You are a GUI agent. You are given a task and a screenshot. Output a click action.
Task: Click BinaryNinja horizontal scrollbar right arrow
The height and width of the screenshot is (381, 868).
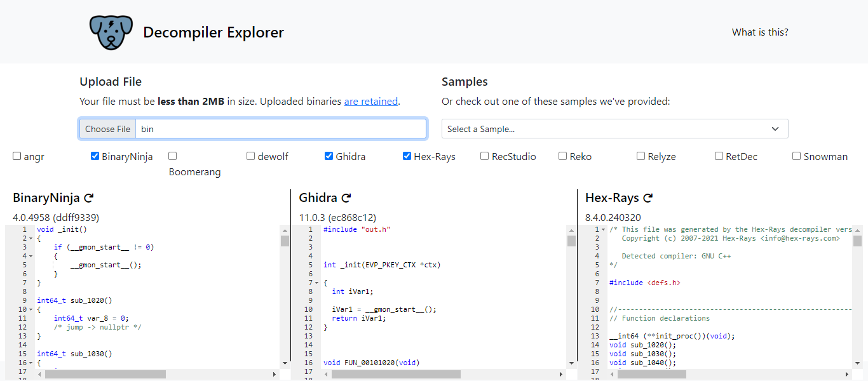(x=275, y=375)
